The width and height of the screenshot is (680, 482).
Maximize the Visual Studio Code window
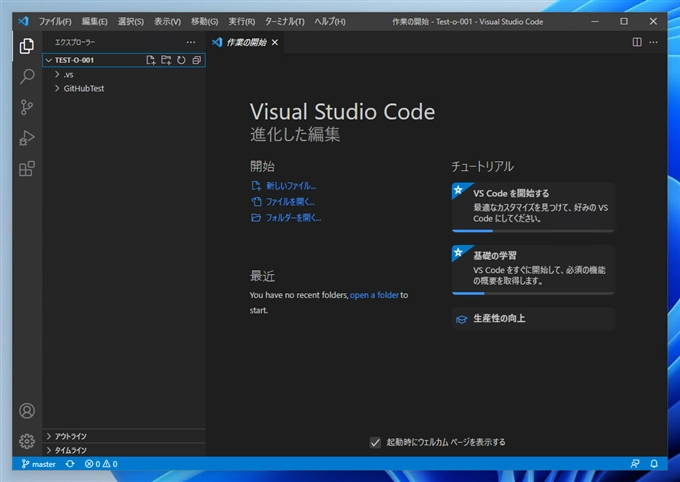pos(624,21)
